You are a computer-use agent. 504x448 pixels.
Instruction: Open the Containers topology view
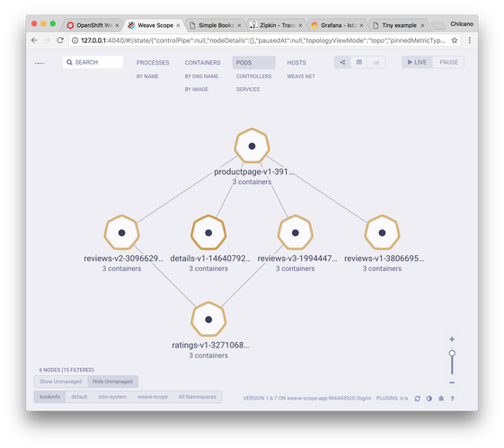[x=202, y=63]
